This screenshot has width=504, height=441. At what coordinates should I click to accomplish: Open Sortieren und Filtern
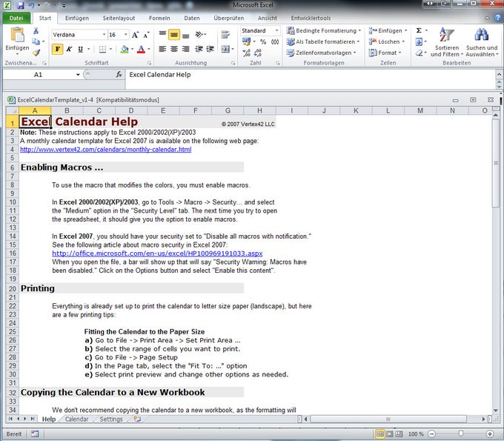(447, 42)
